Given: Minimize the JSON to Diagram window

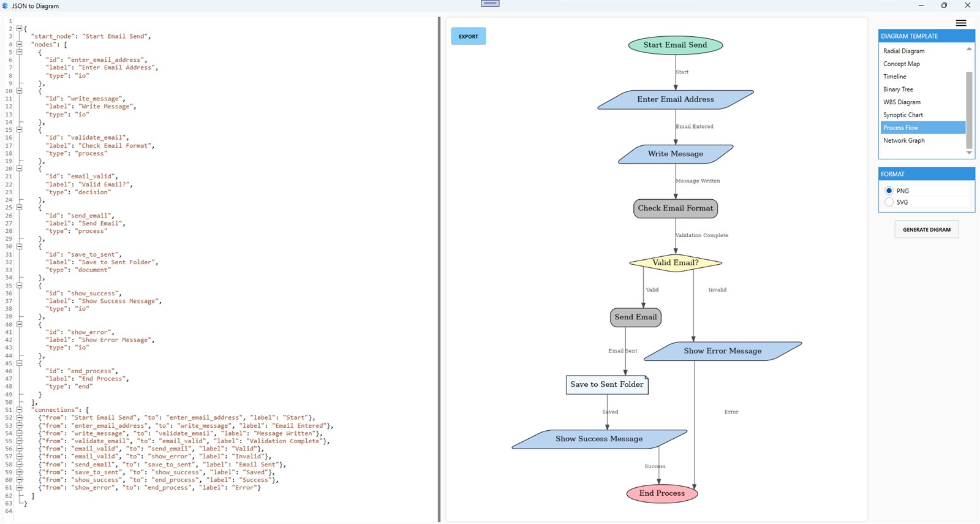Looking at the screenshot, I should pos(921,6).
